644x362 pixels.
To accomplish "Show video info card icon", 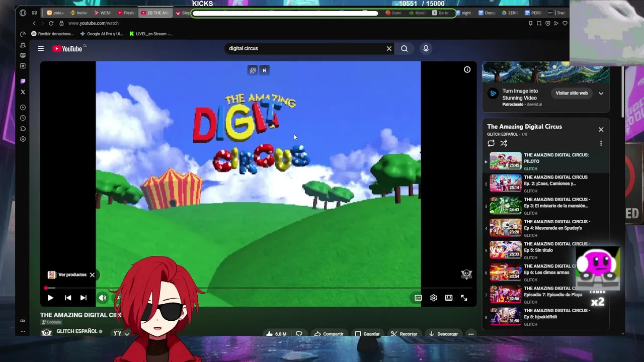I will (467, 70).
